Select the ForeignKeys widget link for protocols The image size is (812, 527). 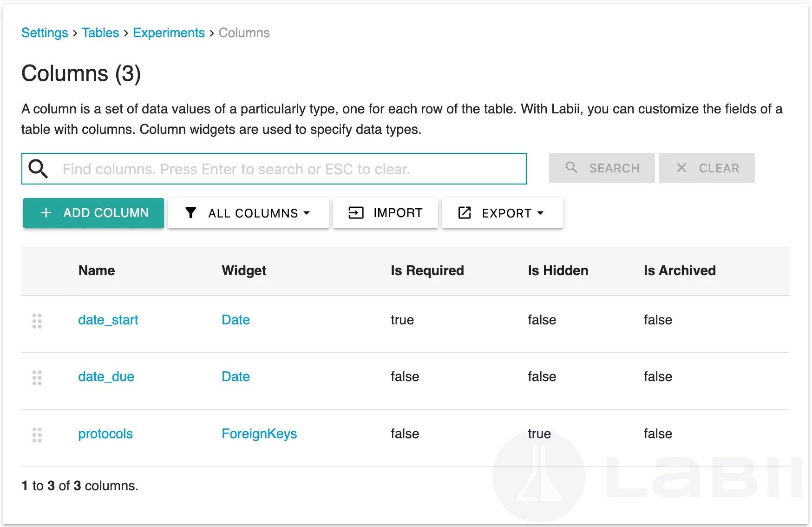(x=259, y=434)
